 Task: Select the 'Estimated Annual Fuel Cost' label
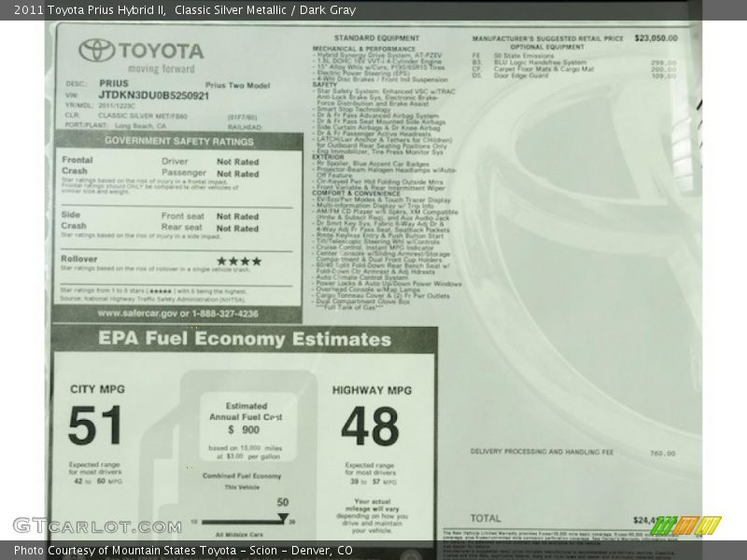point(247,412)
